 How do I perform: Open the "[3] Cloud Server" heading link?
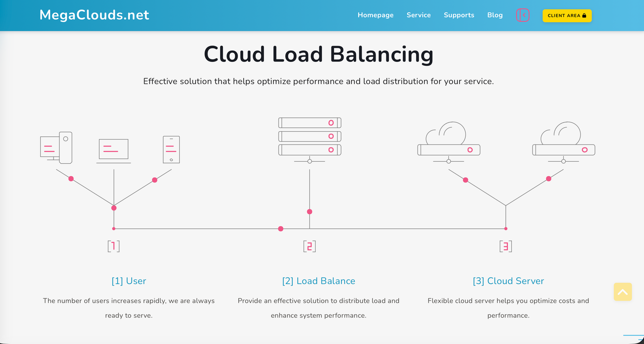(508, 281)
